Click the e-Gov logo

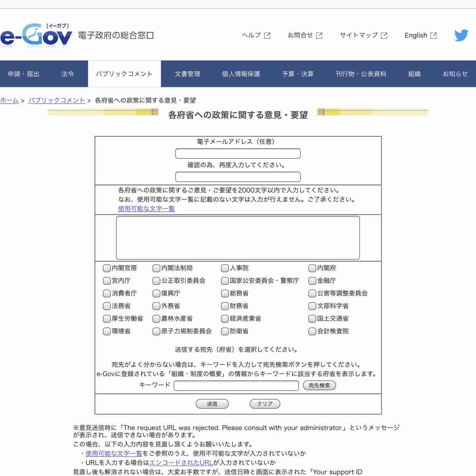[x=36, y=35]
